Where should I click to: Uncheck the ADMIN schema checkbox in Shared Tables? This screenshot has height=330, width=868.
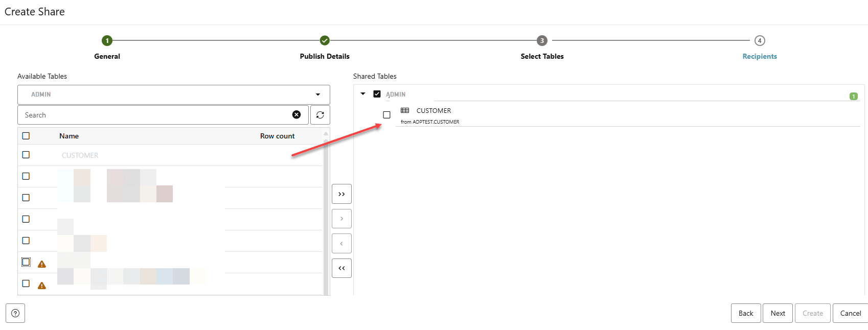tap(377, 94)
